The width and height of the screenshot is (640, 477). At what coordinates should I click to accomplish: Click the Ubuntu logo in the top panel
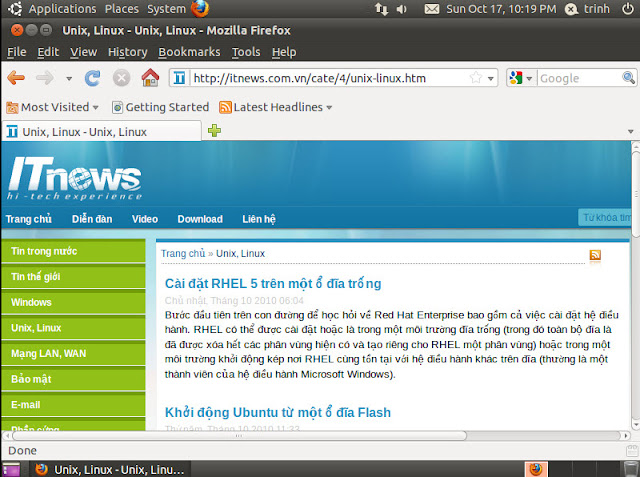point(15,9)
